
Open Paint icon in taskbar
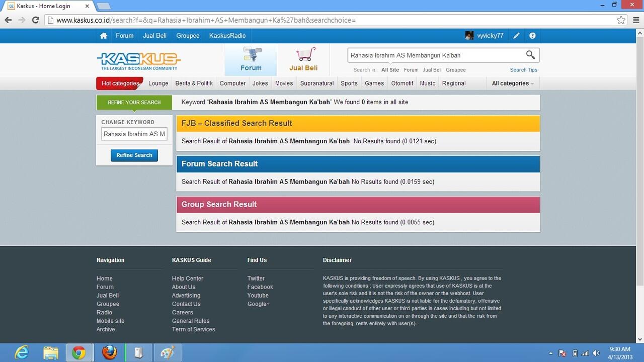167,352
